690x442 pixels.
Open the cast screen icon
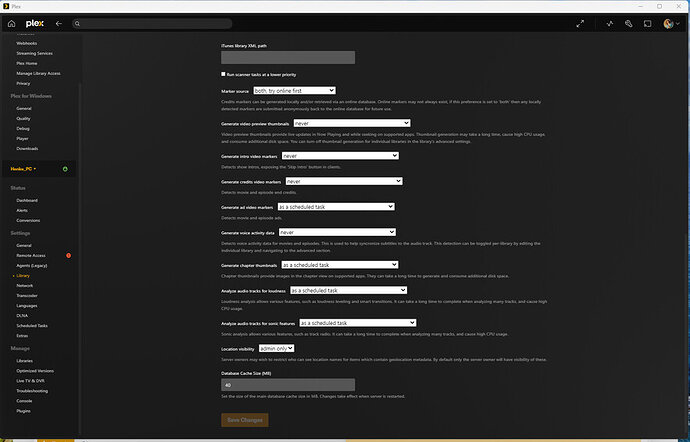[647, 24]
